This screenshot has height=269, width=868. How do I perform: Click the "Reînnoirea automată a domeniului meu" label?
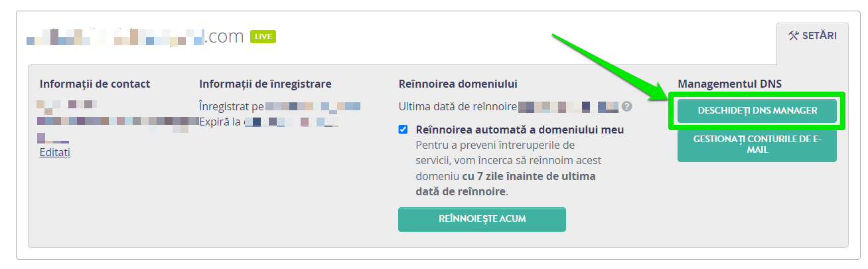coord(520,130)
